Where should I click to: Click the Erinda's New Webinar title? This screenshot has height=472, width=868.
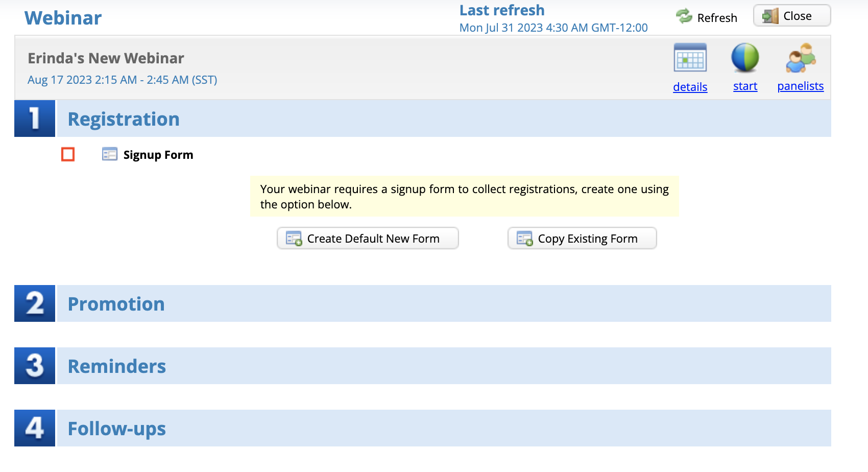pos(106,58)
